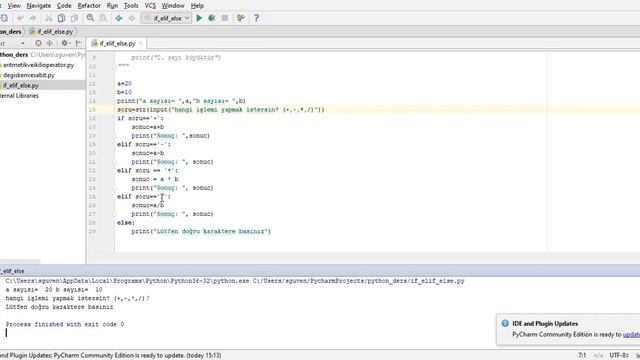Click the if_elif_else Run panel tab header
The width and height of the screenshot is (640, 360).
[12, 271]
